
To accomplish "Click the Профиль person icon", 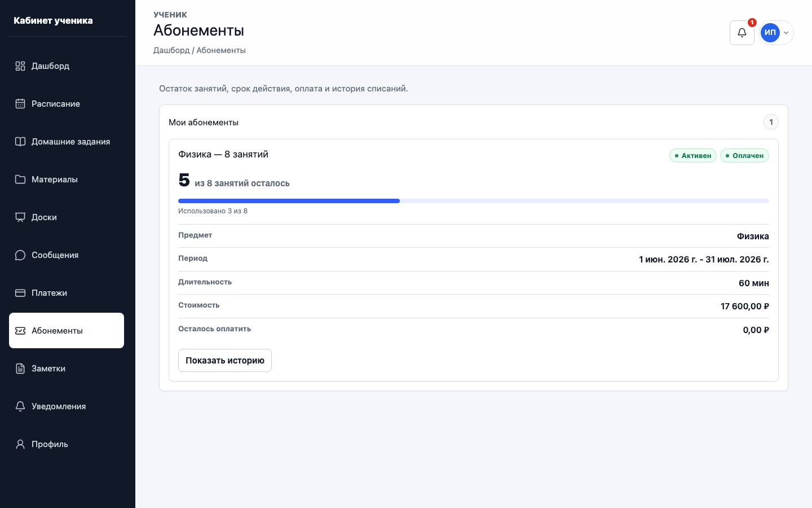I will 20,444.
